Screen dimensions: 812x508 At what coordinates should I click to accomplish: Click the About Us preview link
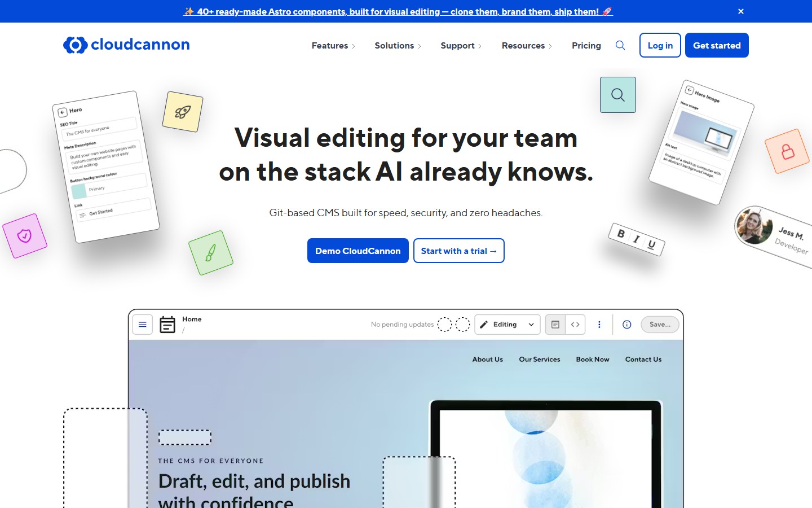[x=488, y=360]
